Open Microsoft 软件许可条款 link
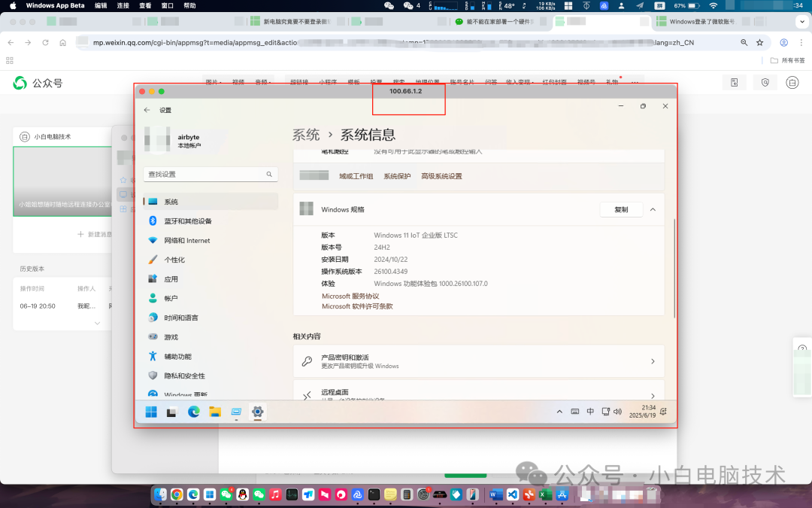Viewport: 812px width, 508px height. click(x=357, y=306)
